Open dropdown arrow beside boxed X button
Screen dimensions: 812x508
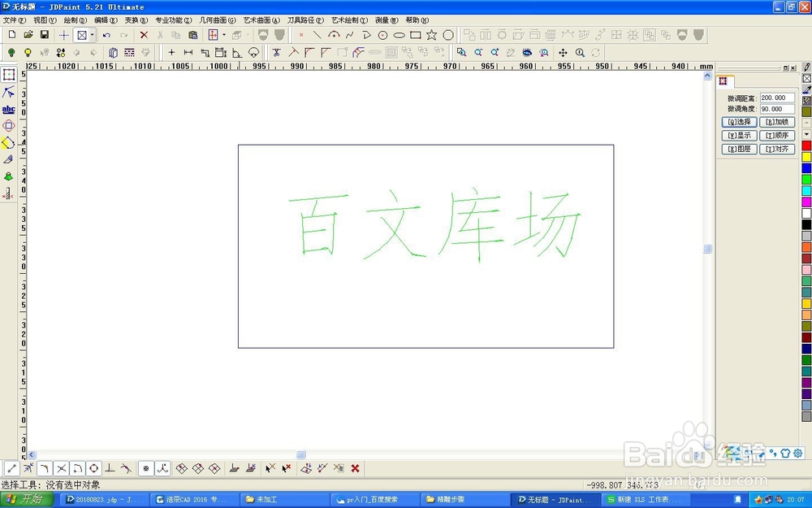93,35
